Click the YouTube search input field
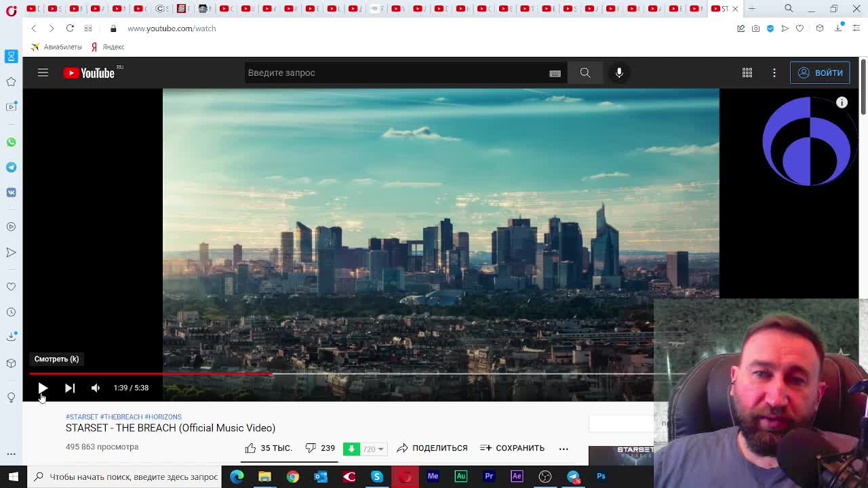868x488 pixels. click(397, 73)
